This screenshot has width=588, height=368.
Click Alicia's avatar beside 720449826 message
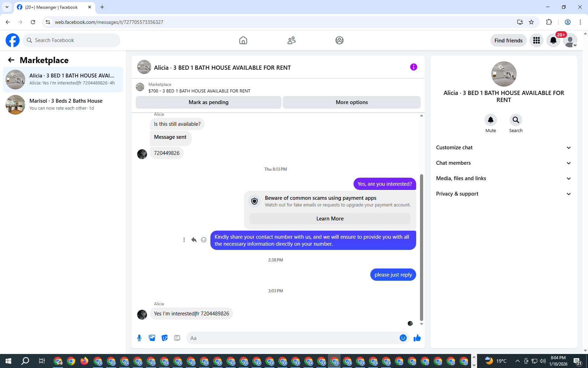(x=142, y=154)
